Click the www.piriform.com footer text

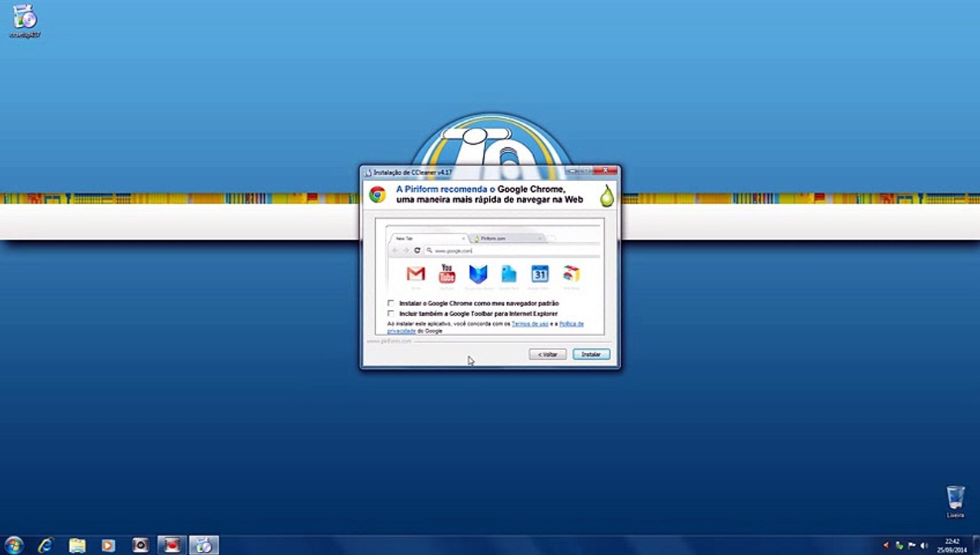[388, 341]
